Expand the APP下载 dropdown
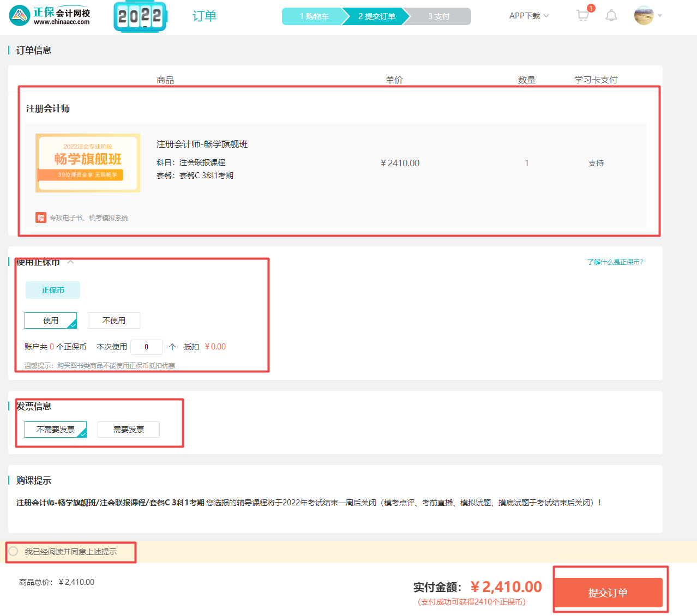The height and width of the screenshot is (616, 697). click(x=528, y=16)
